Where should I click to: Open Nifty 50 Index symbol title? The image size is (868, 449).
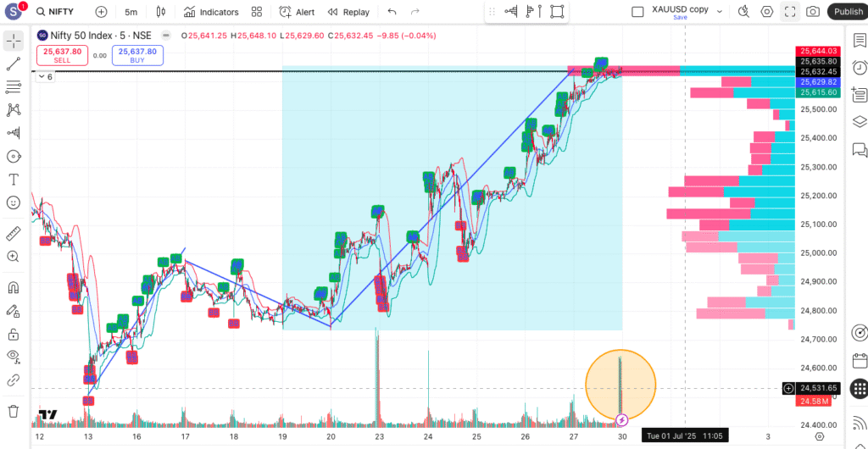tap(101, 36)
